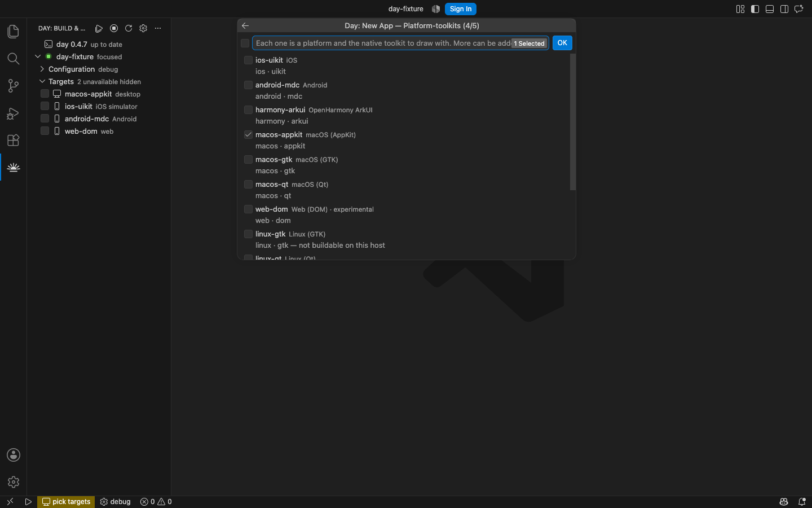This screenshot has width=812, height=508.
Task: Toggle the select-all checkbox in quick pick
Action: (245, 43)
